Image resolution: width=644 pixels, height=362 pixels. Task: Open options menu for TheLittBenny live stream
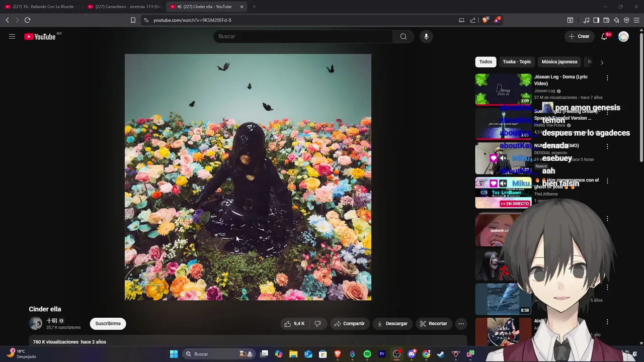[x=607, y=181]
